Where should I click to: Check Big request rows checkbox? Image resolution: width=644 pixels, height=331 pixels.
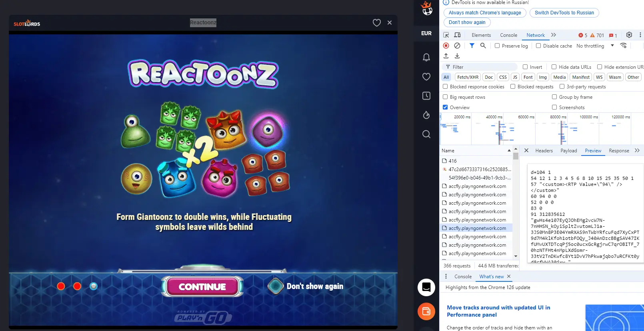coord(445,97)
